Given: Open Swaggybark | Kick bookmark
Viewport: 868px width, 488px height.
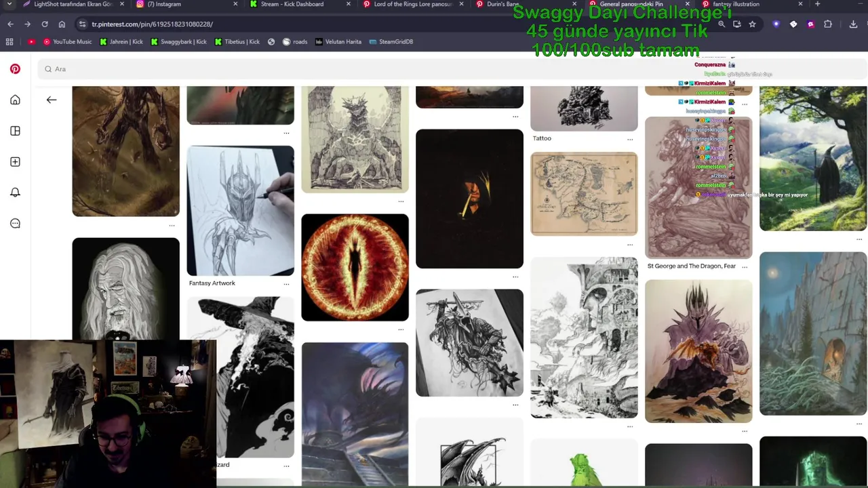Looking at the screenshot, I should [179, 41].
